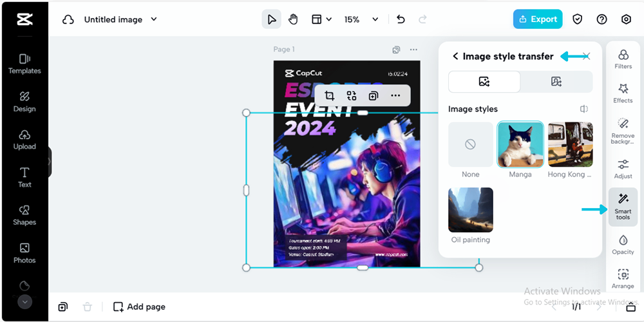This screenshot has width=644, height=322.
Task: Open the Text sidebar panel
Action: coord(24,178)
